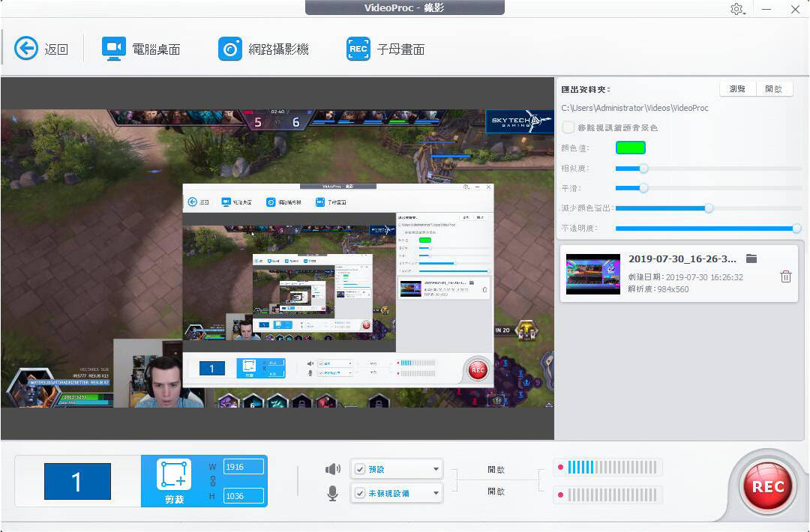Click the speaker volume icon
810x532 pixels.
click(332, 467)
